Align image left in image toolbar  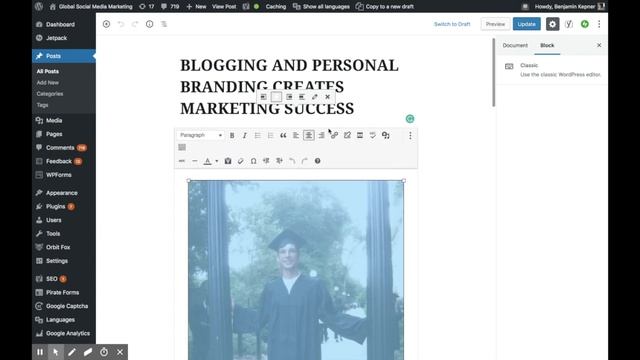(264, 97)
